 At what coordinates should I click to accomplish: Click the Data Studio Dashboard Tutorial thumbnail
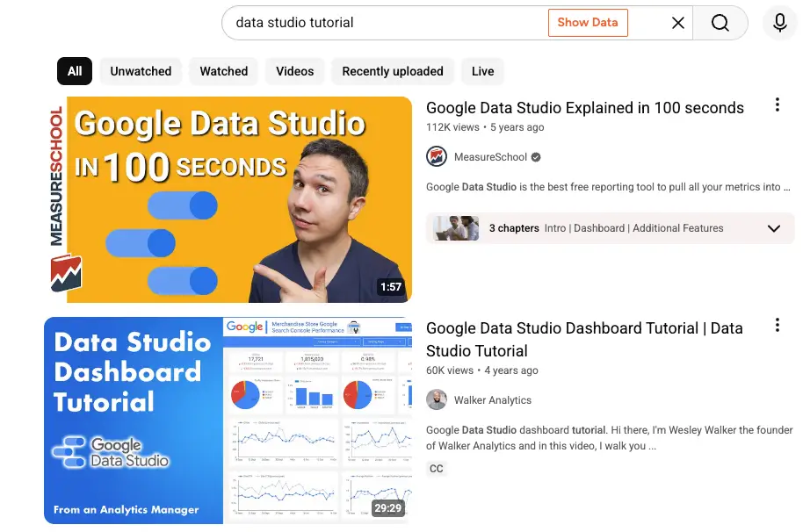pos(228,421)
